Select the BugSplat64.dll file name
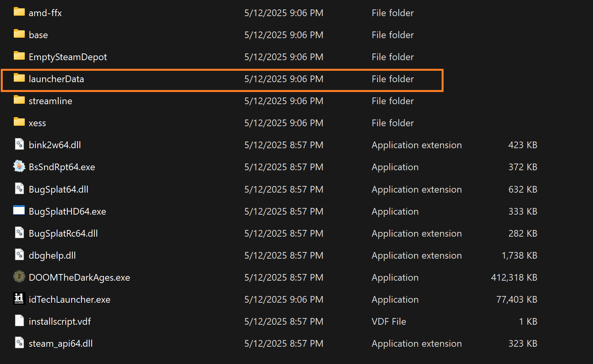Screen dimensions: 593x364 (x=58, y=189)
